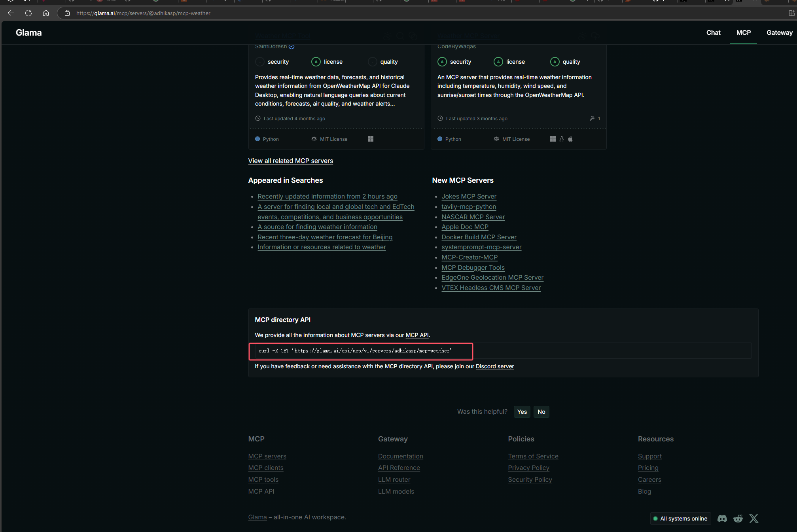The image size is (797, 532).
Task: Answer No to Was this helpful
Action: (x=541, y=412)
